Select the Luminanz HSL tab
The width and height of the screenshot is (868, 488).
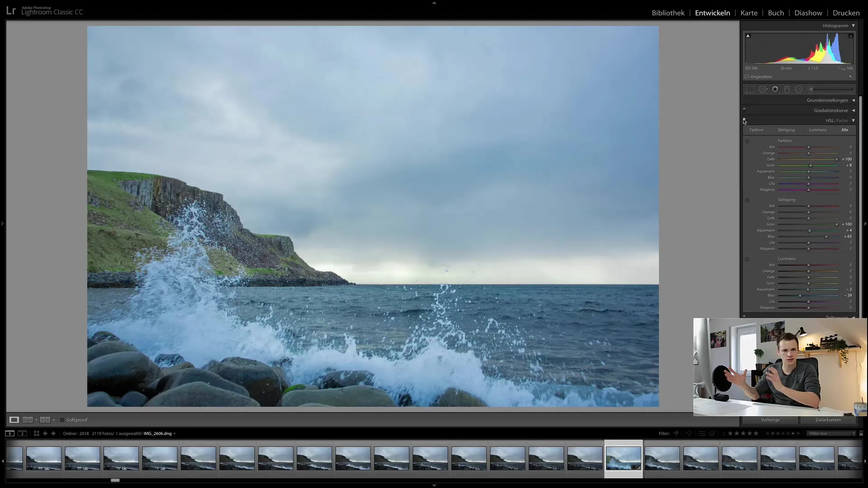coord(818,130)
